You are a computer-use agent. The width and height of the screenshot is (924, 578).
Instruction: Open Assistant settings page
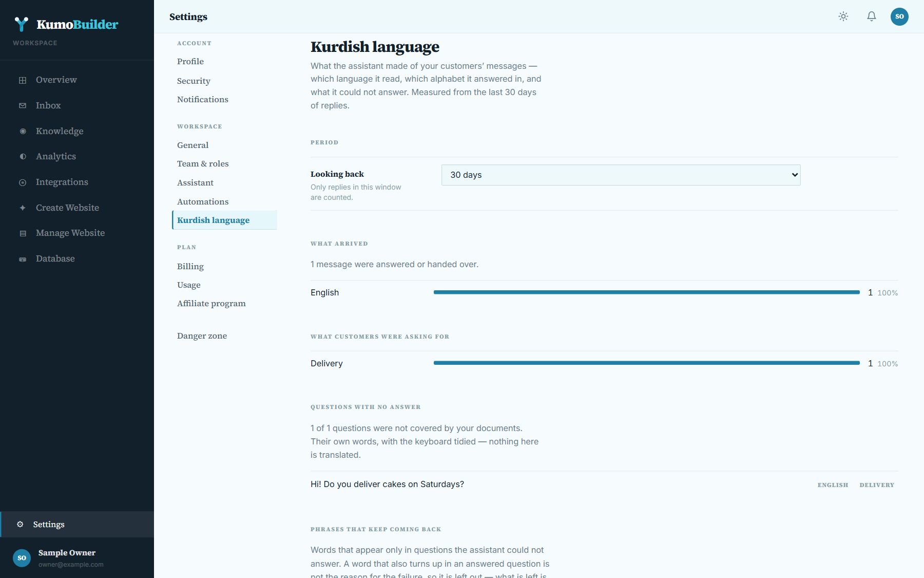[195, 183]
